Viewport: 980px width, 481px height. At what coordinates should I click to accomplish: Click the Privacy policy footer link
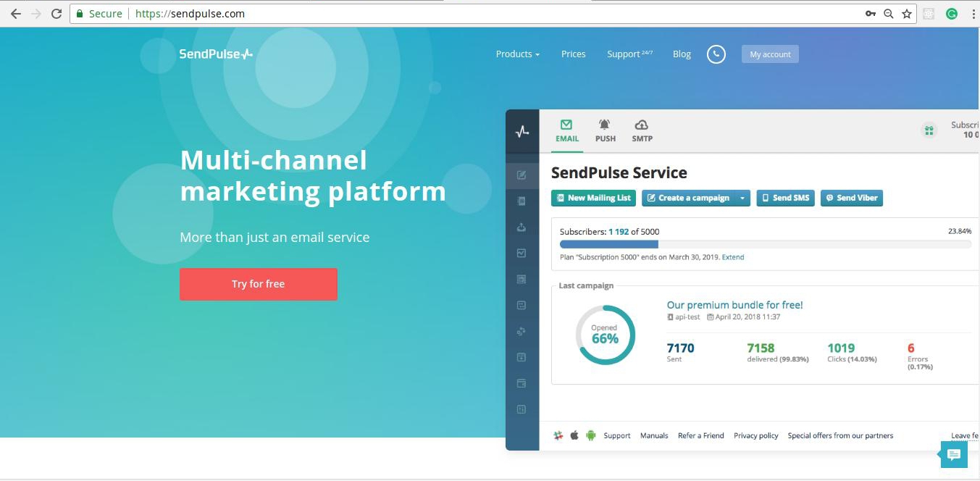755,435
